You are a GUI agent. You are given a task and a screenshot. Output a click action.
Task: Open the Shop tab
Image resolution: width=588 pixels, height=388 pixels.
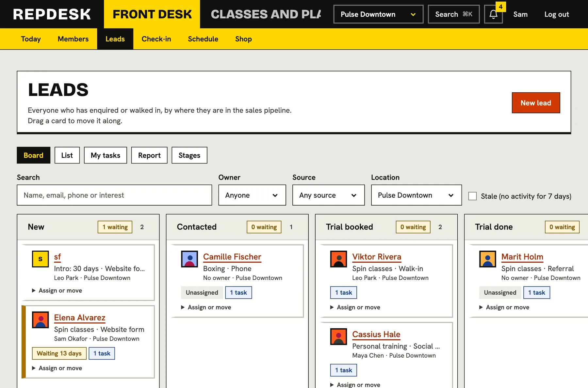pyautogui.click(x=243, y=39)
